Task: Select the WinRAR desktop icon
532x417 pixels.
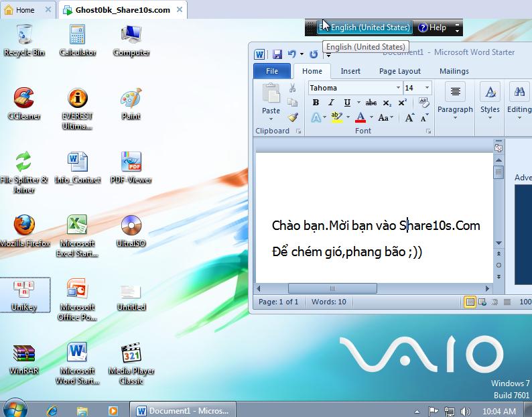Action: pos(23,359)
